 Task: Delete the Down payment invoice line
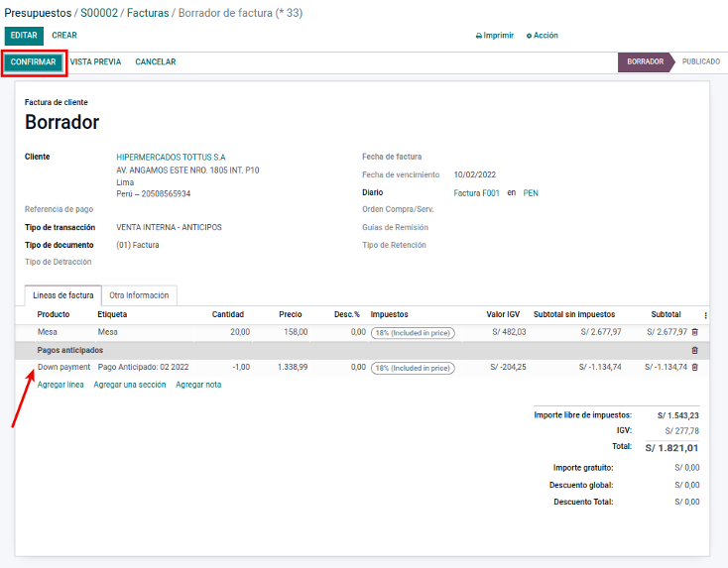(x=694, y=367)
